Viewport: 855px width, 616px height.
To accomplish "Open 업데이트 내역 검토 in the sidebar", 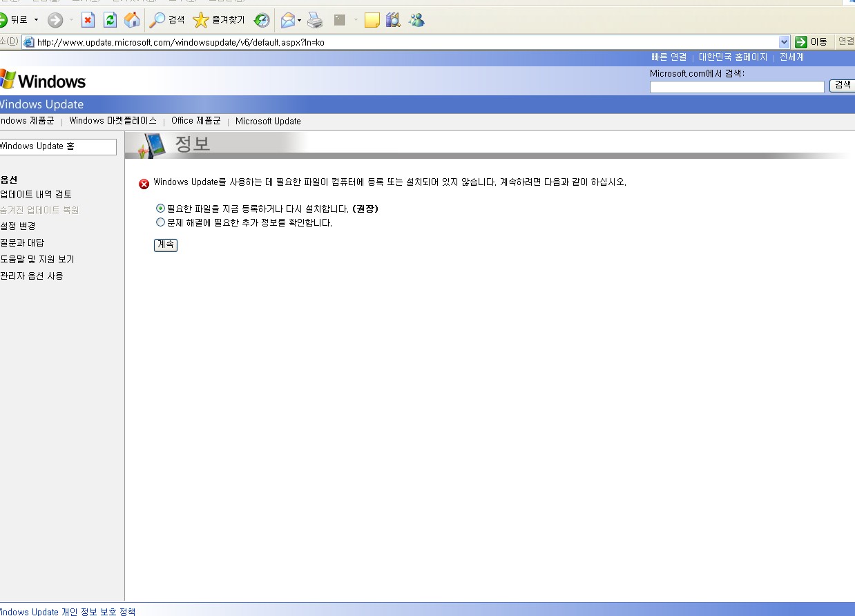I will (x=36, y=195).
